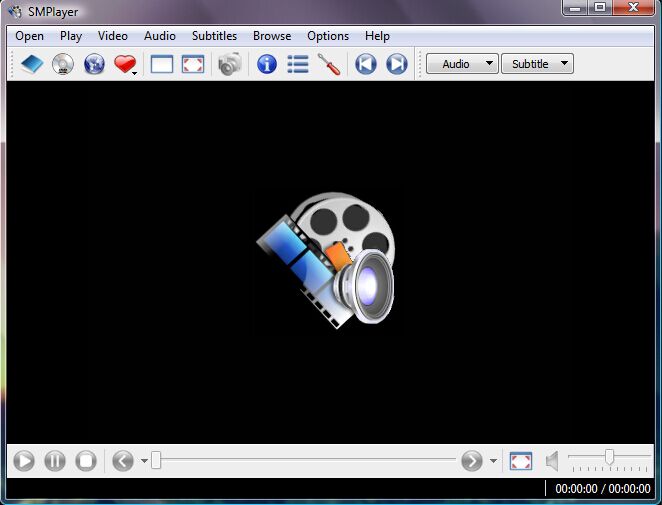Open the Subtitles menu
Screen dimensions: 662x505
tap(214, 36)
